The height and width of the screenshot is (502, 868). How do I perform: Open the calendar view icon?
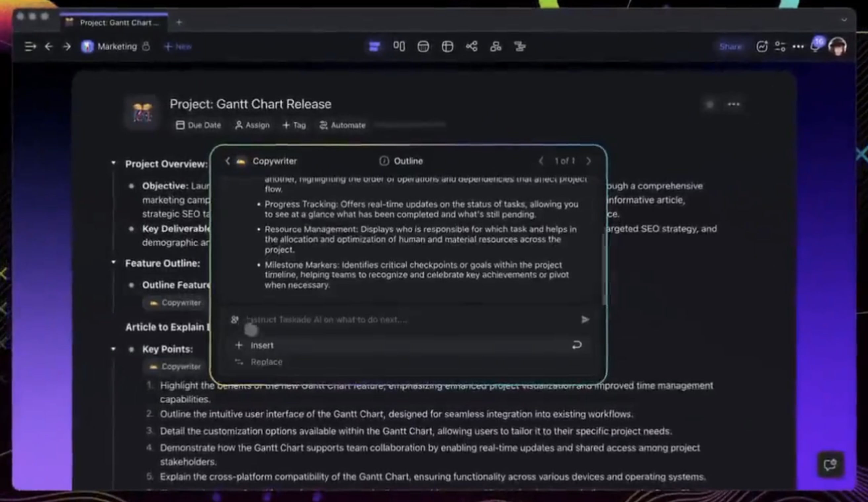click(x=423, y=46)
